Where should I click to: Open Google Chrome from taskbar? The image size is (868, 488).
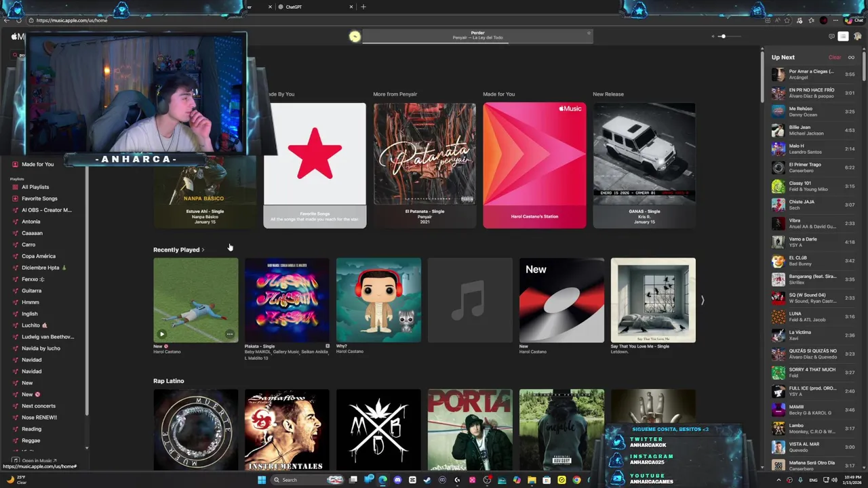point(576,480)
